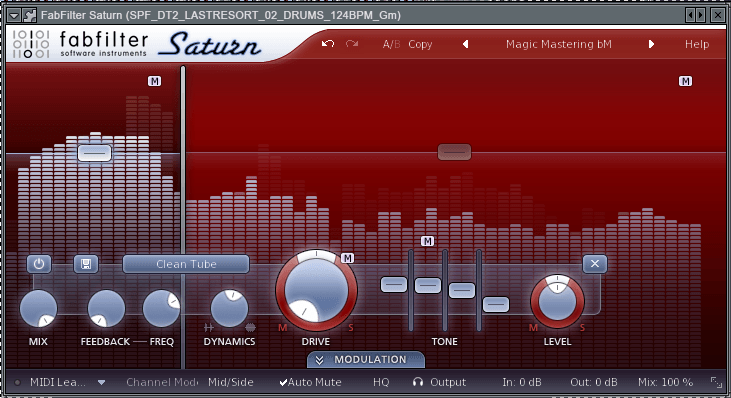Click the title bar previous/next preset arrows
The width and height of the screenshot is (731, 398).
pyautogui.click(x=696, y=15)
